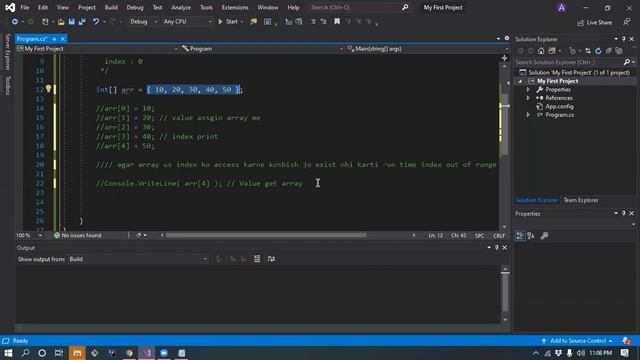Viewport: 640px width, 360px height.
Task: Click Add to Source Control
Action: tap(578, 341)
